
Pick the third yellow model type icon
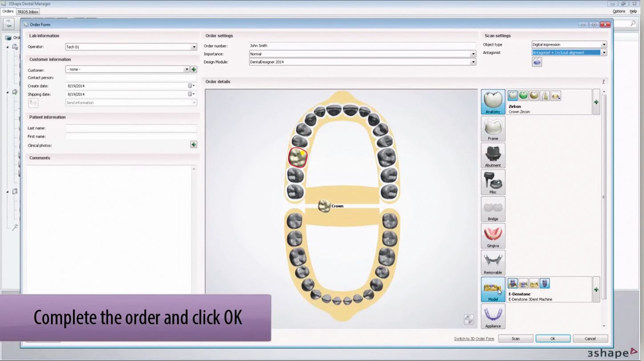point(534,284)
